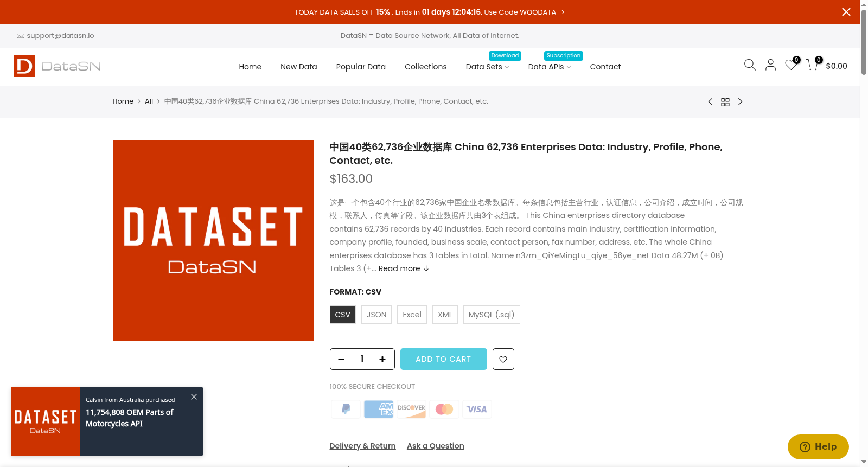
Task: Open the New Data menu item
Action: click(299, 67)
